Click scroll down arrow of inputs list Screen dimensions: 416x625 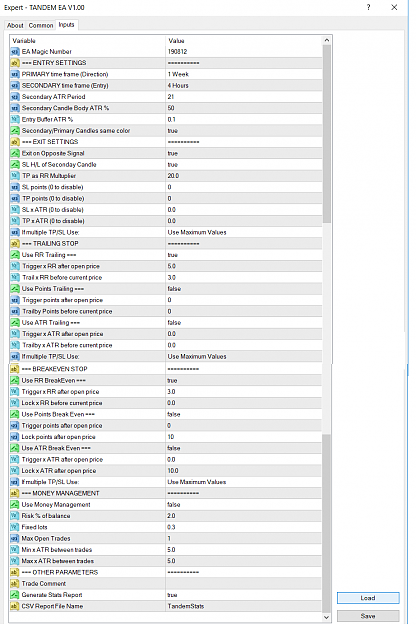click(327, 617)
